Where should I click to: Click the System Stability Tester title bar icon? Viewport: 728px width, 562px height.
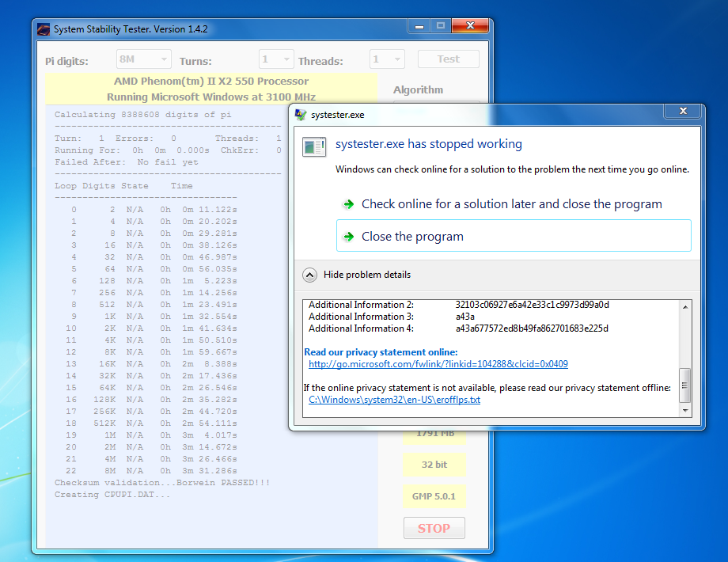tap(44, 29)
